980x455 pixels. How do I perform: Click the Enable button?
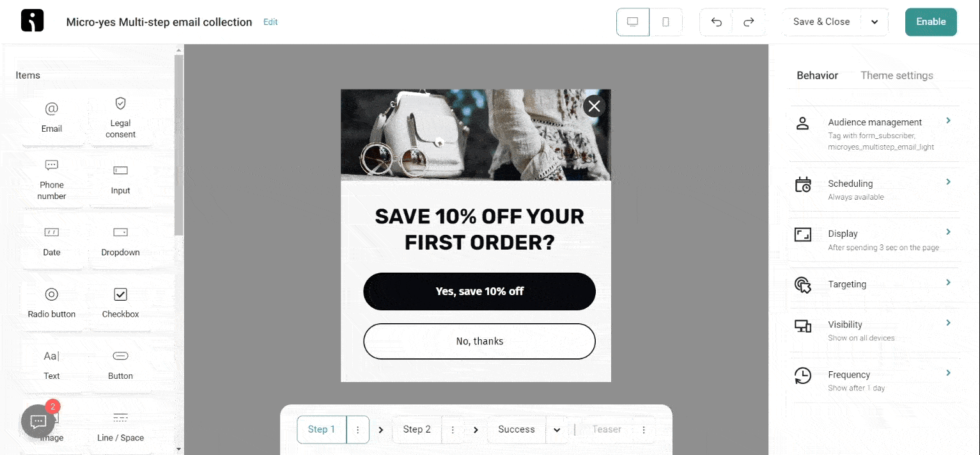pyautogui.click(x=931, y=22)
